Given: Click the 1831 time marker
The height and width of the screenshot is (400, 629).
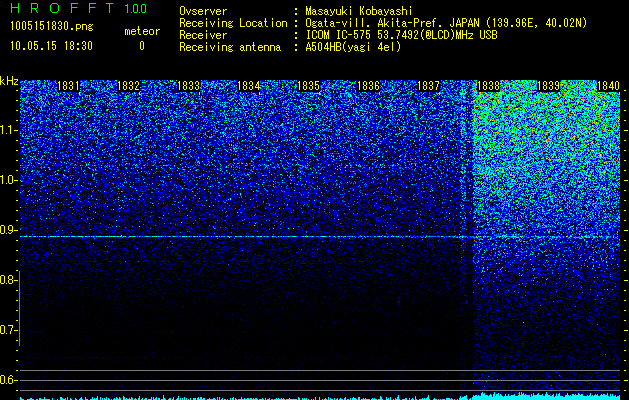Looking at the screenshot, I should (68, 86).
